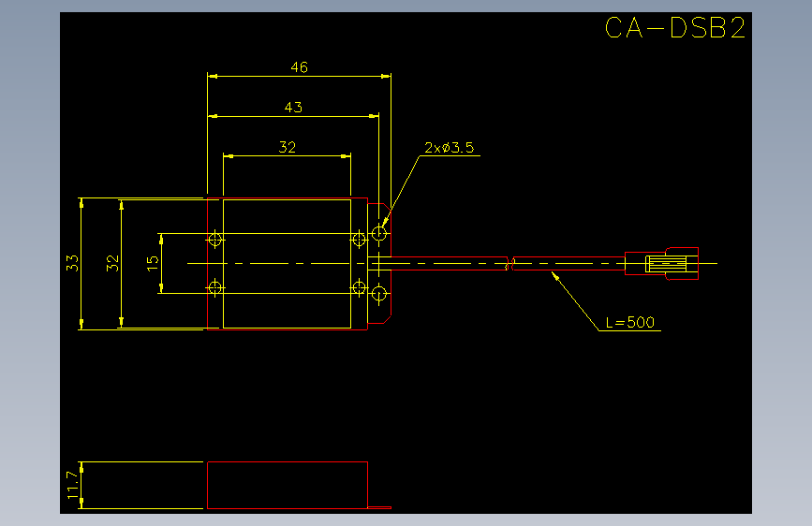Select the 46 width dimension label

pyautogui.click(x=300, y=67)
